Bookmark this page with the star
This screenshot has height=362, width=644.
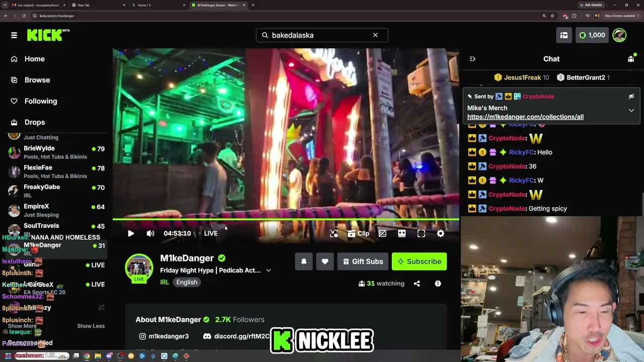coord(552,16)
